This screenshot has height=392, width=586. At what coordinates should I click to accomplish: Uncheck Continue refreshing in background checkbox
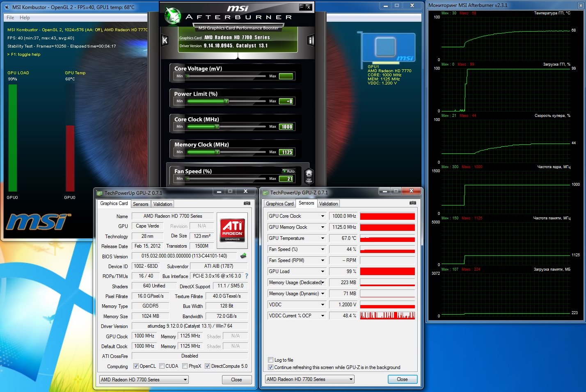click(x=270, y=367)
